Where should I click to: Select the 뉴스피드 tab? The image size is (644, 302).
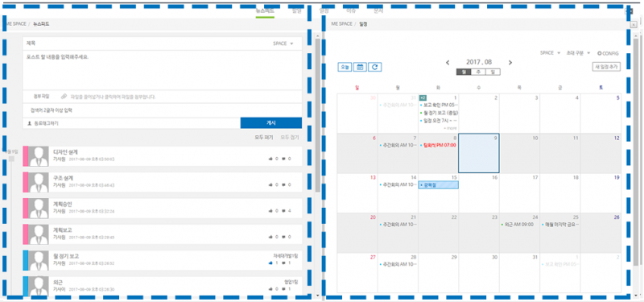click(x=265, y=11)
